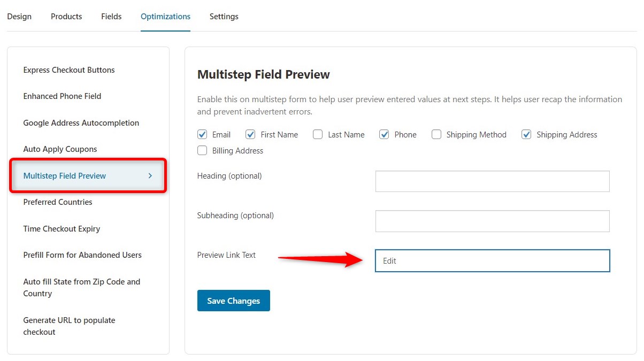Enable the Billing Address checkbox

[x=202, y=150]
